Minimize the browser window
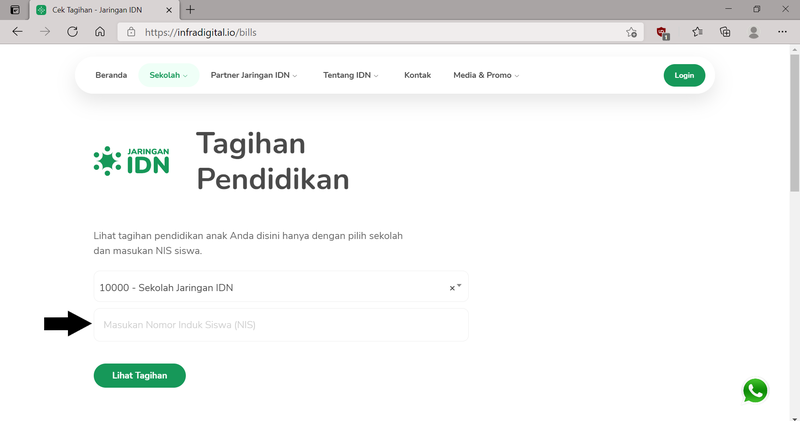This screenshot has height=421, width=800. click(x=728, y=9)
